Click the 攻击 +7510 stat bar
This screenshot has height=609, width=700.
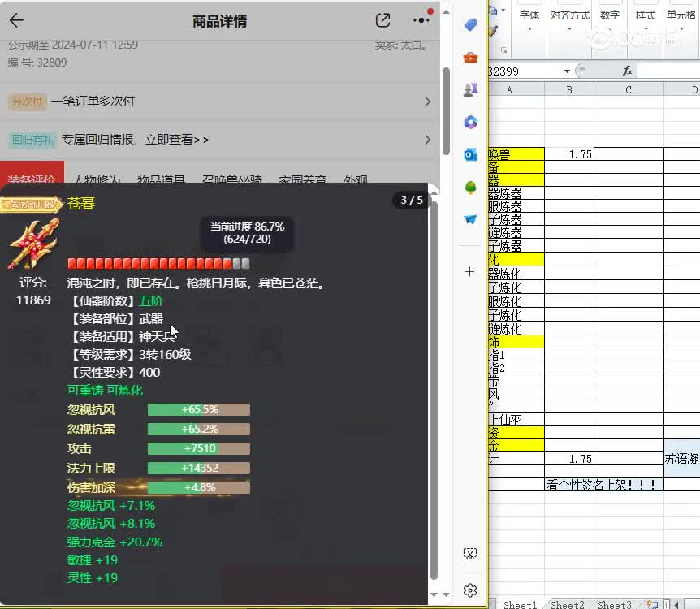click(199, 448)
